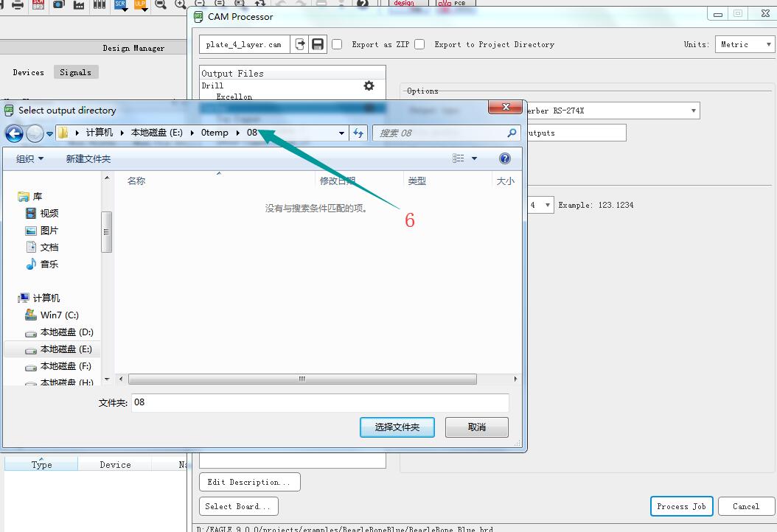The height and width of the screenshot is (532, 777).
Task: Click the 选择文件夹 button
Action: (397, 427)
